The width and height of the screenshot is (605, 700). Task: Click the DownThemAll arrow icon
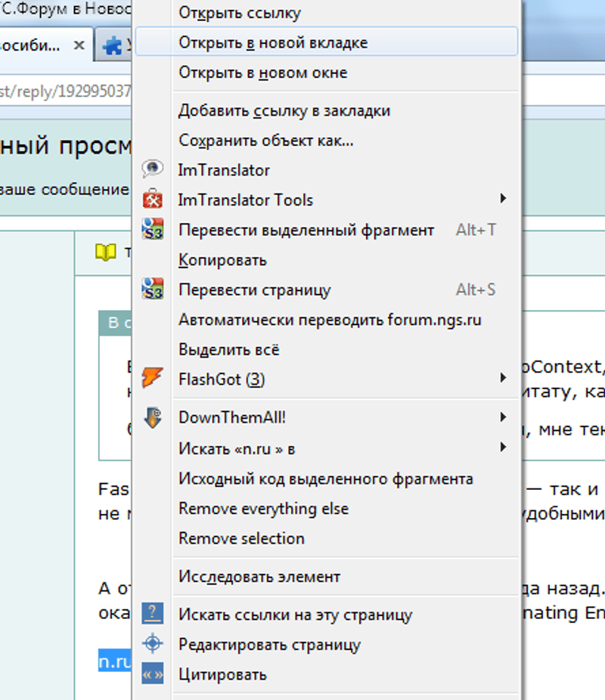153,417
